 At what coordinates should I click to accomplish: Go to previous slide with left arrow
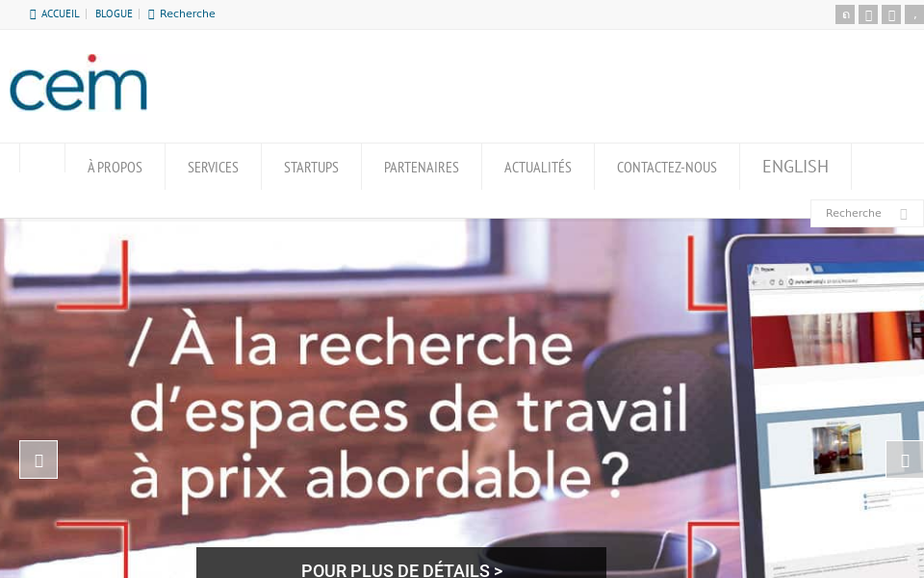38,460
